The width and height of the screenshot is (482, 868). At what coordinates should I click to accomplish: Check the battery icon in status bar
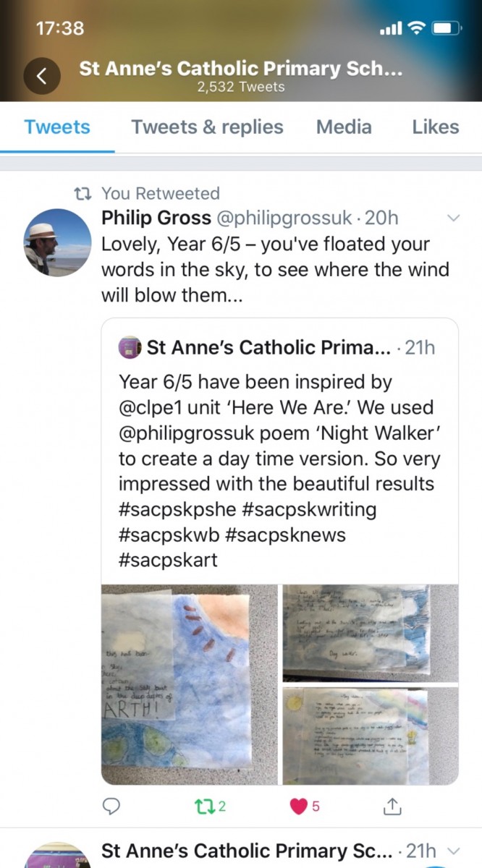pos(447,28)
